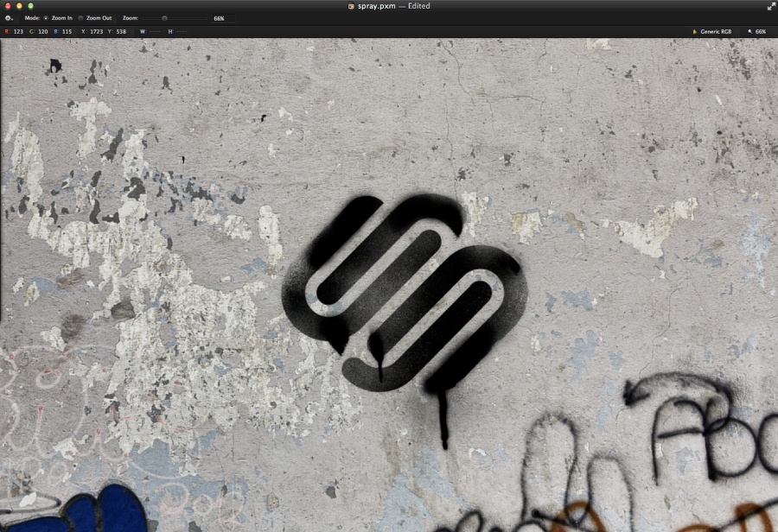Click the spray.pxm document icon
Viewport: 778px width, 532px height.
click(351, 6)
